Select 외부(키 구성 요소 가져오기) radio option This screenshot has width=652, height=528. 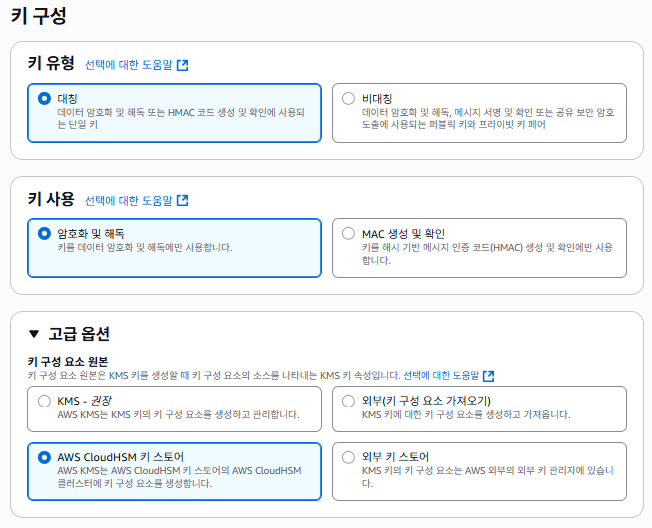pyautogui.click(x=348, y=401)
